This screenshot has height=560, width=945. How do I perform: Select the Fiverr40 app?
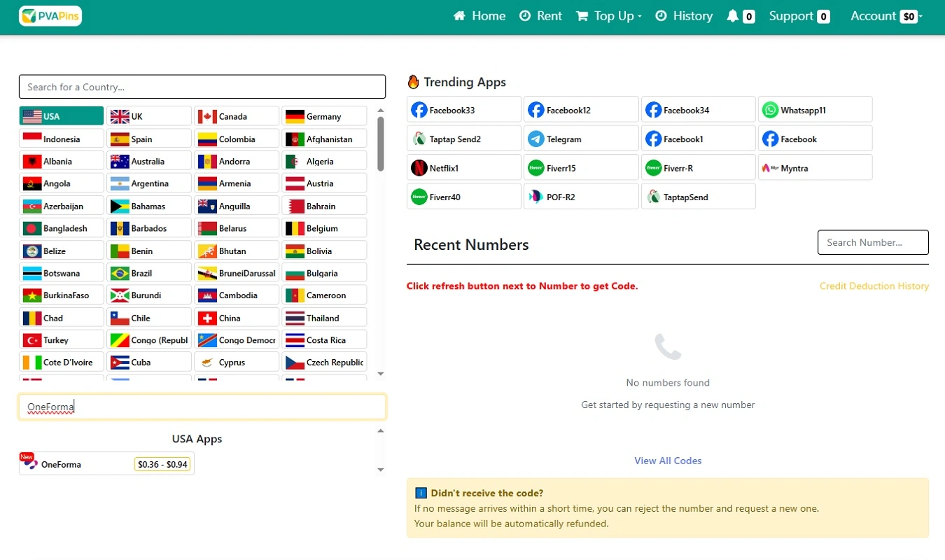pos(464,197)
